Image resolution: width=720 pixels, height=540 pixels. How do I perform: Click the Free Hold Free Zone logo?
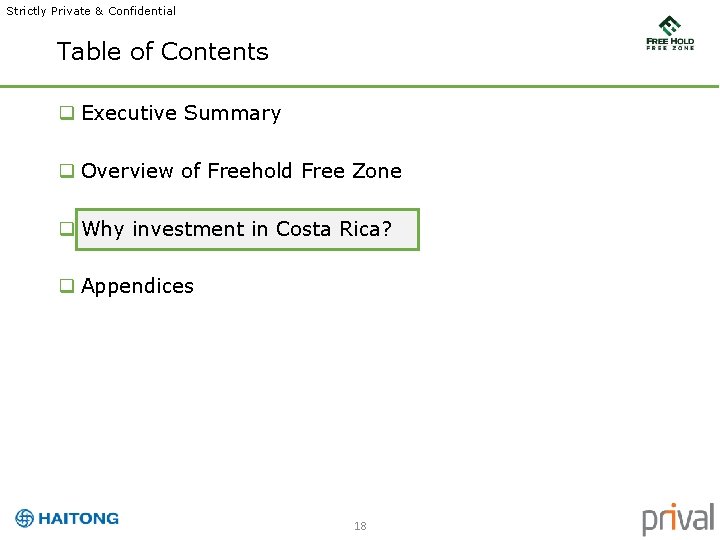coord(670,33)
